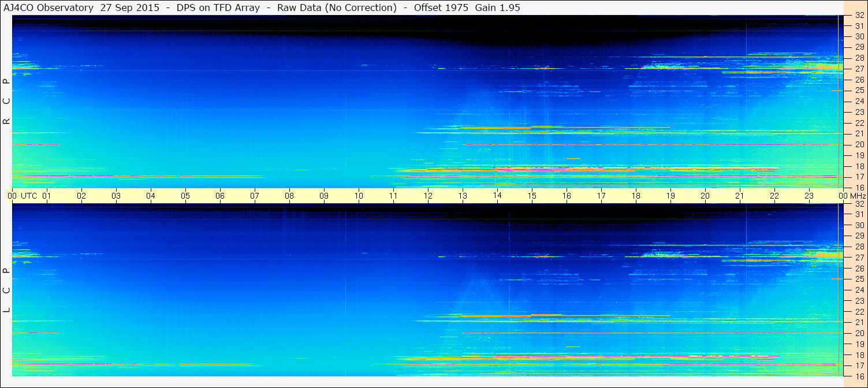
Task: Click the 21 MHz tick of the RCP panel scale
Action: pyautogui.click(x=859, y=134)
